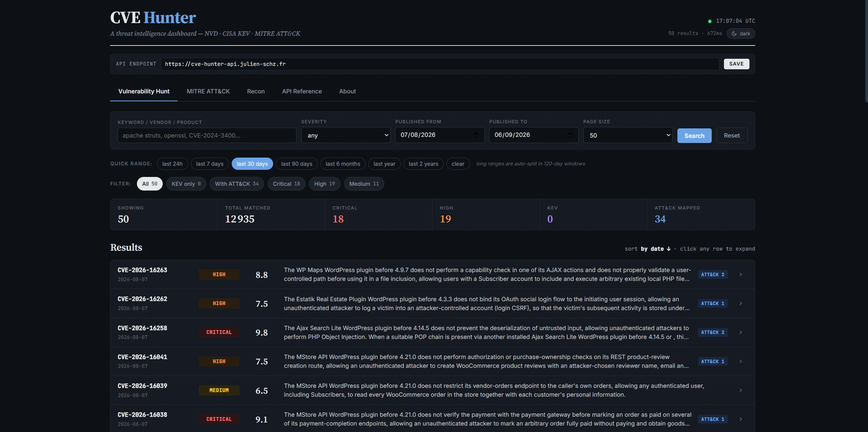Screen dimensions: 868x432
Task: Click the keyword / vendor / product search field
Action: pos(207,135)
